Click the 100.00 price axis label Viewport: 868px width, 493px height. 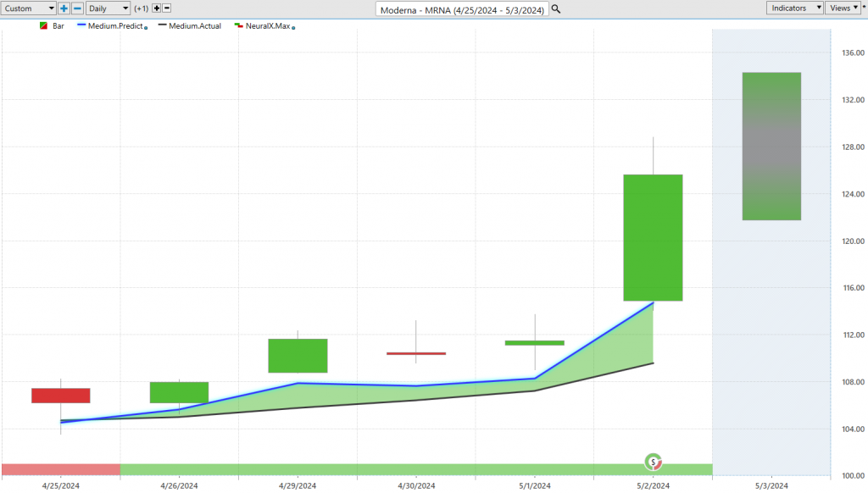point(853,475)
